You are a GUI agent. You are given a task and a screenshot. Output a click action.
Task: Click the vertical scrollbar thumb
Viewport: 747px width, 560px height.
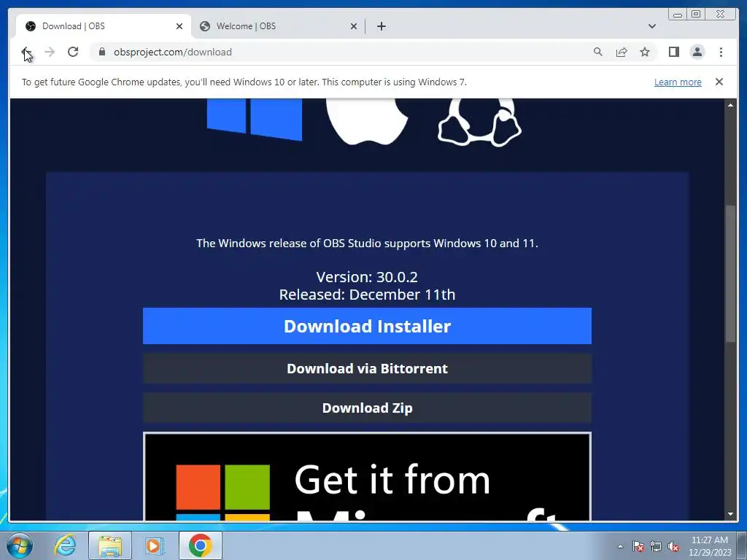(730, 273)
